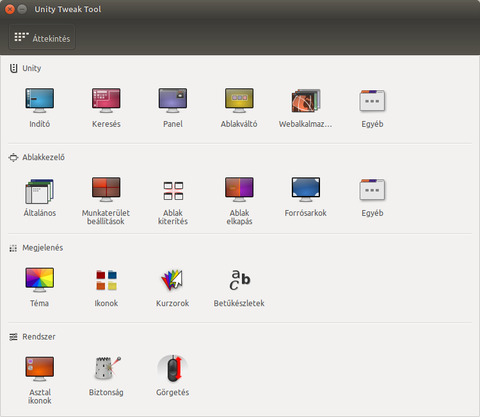Open Egyéb icon in the Ablakkezelő section

tap(372, 189)
